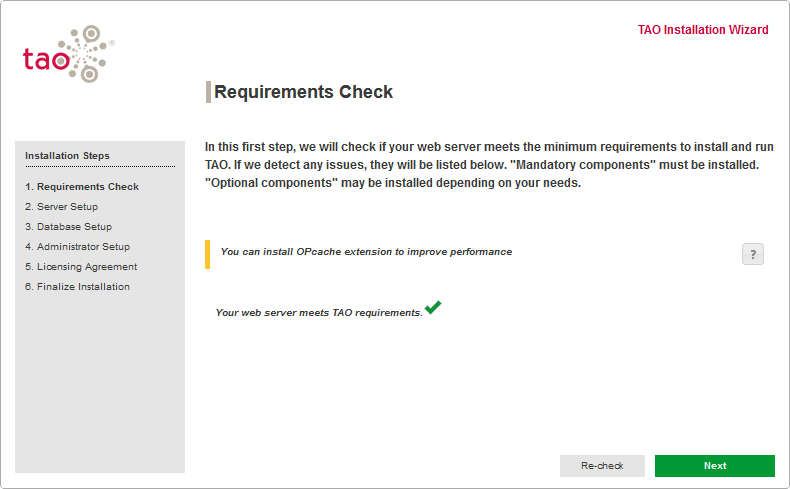This screenshot has width=790, height=489.
Task: Click the green Next button
Action: [x=714, y=466]
